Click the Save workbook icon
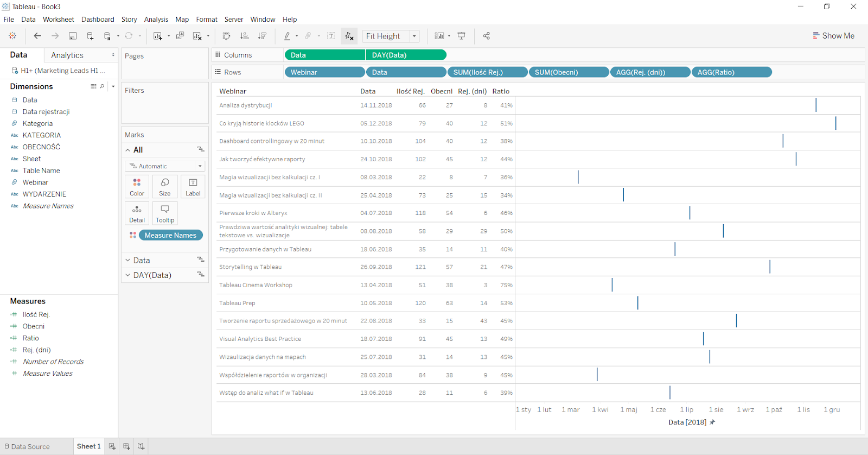The image size is (868, 455). coord(73,36)
